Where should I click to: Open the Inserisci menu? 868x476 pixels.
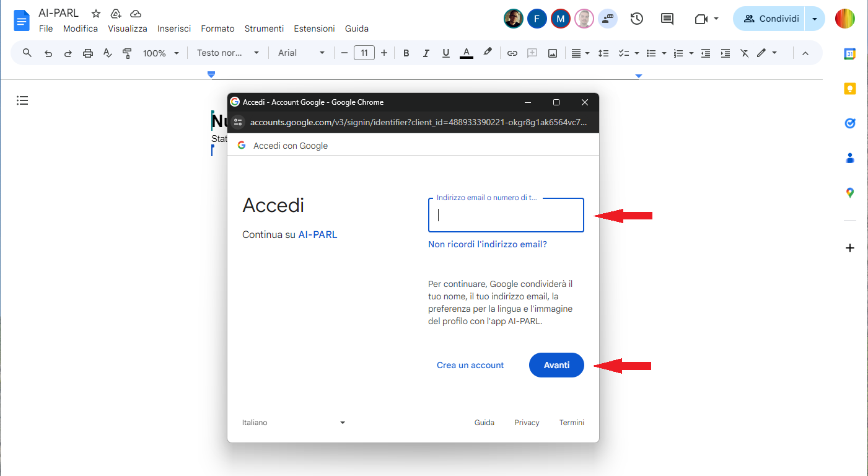pos(174,29)
